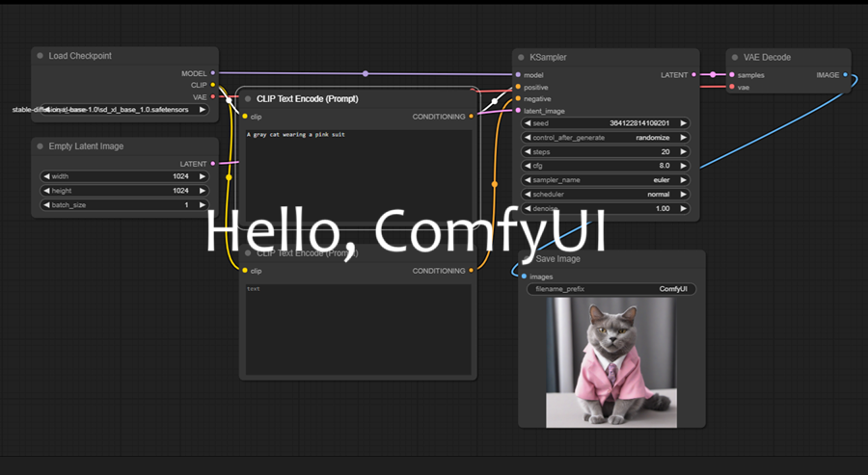868x475 pixels.
Task: Open sampler_name euler selector
Action: 606,180
